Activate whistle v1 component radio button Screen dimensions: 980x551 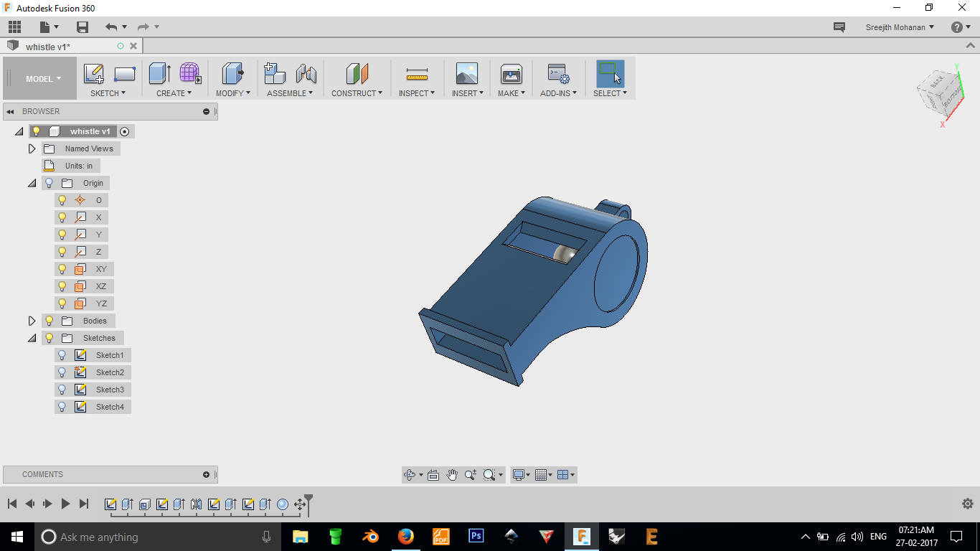125,131
